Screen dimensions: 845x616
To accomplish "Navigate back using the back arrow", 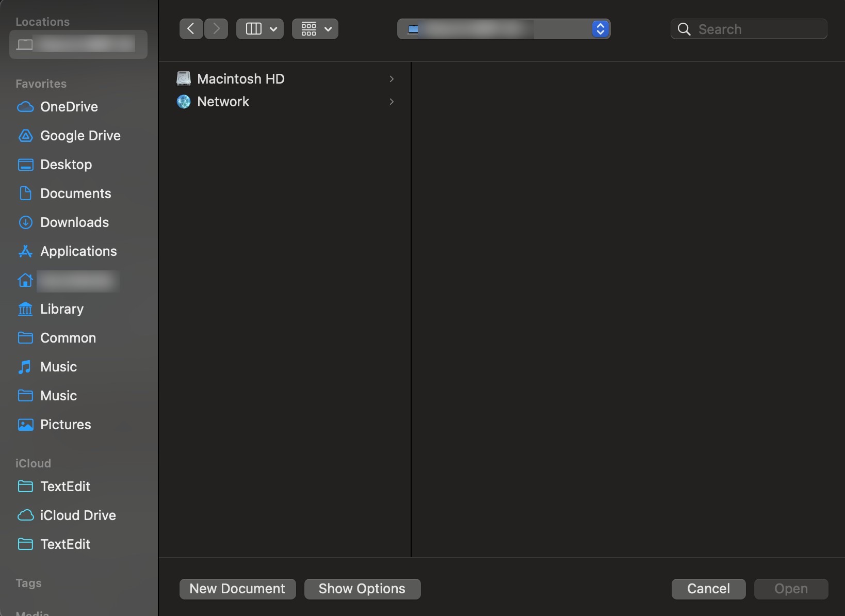I will (191, 29).
